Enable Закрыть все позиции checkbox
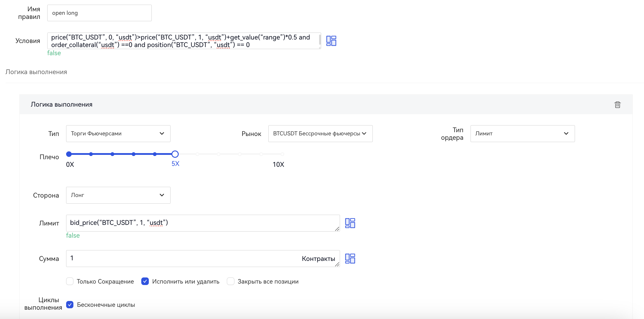 [x=231, y=281]
